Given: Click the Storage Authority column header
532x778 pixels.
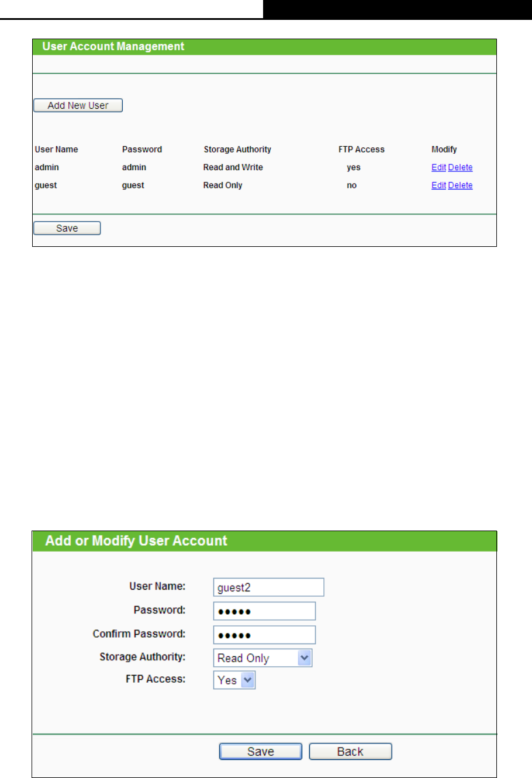Looking at the screenshot, I should tap(237, 150).
